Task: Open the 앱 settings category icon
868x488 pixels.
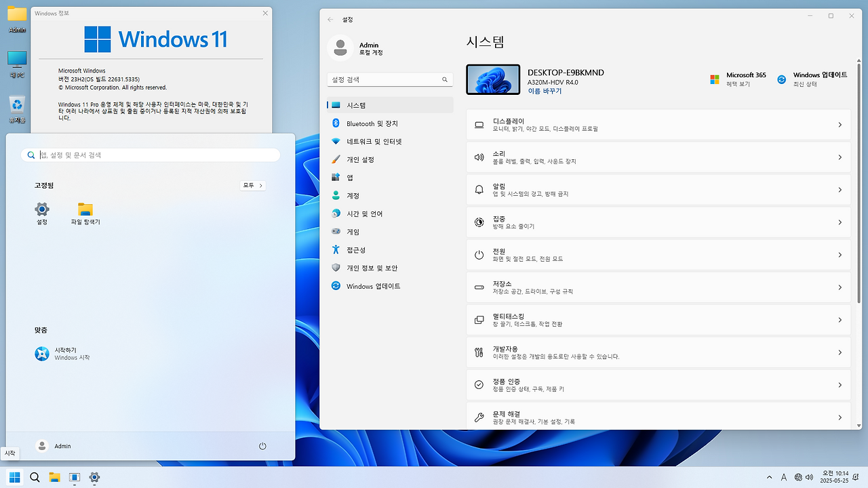Action: pos(336,178)
